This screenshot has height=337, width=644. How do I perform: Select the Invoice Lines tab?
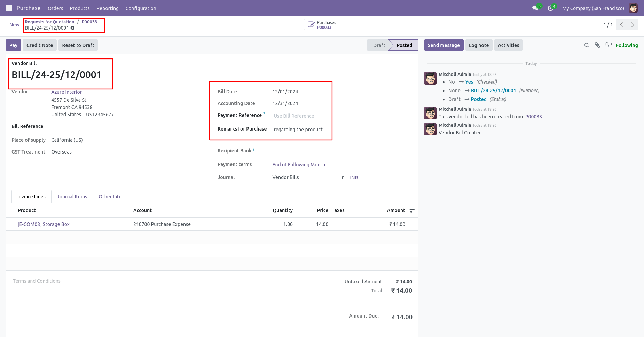(x=31, y=197)
